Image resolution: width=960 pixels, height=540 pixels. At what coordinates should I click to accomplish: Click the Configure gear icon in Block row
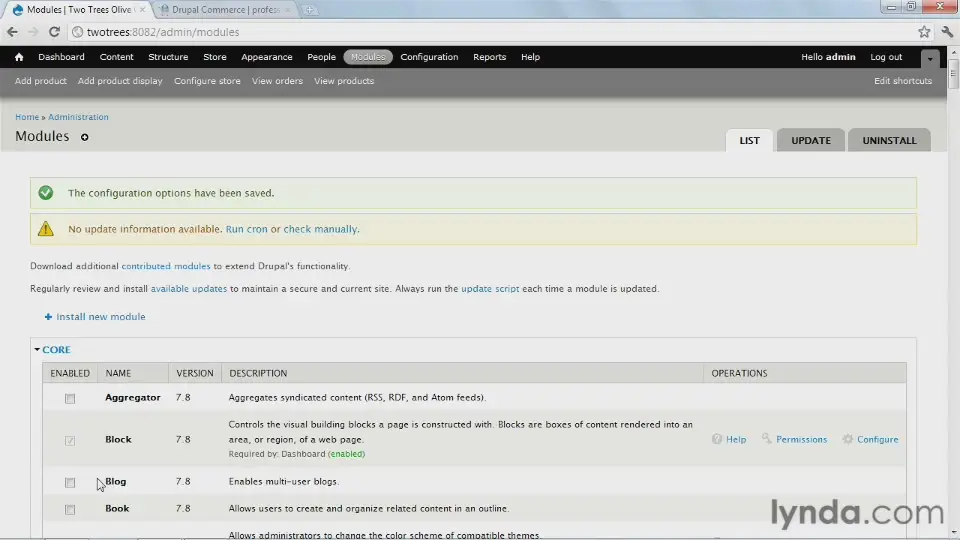[x=847, y=439]
